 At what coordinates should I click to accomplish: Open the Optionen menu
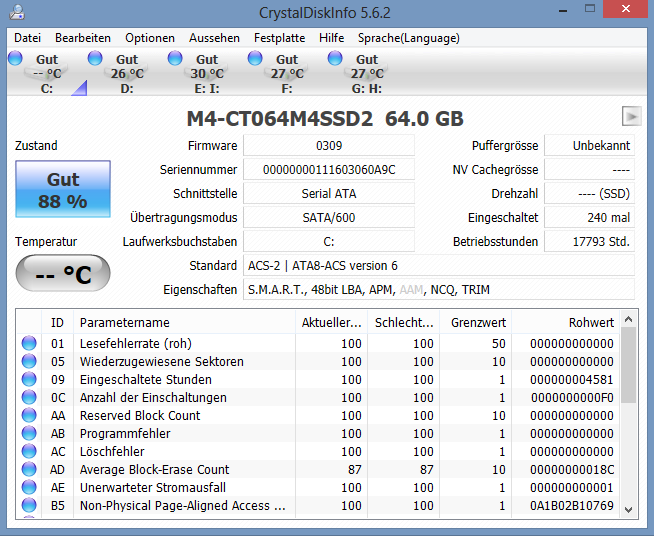[x=150, y=38]
